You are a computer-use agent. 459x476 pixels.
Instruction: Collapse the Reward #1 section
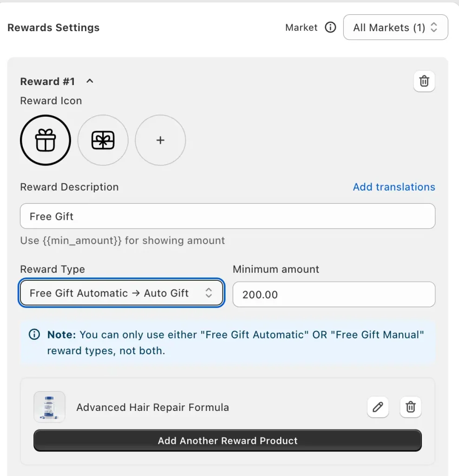point(90,81)
